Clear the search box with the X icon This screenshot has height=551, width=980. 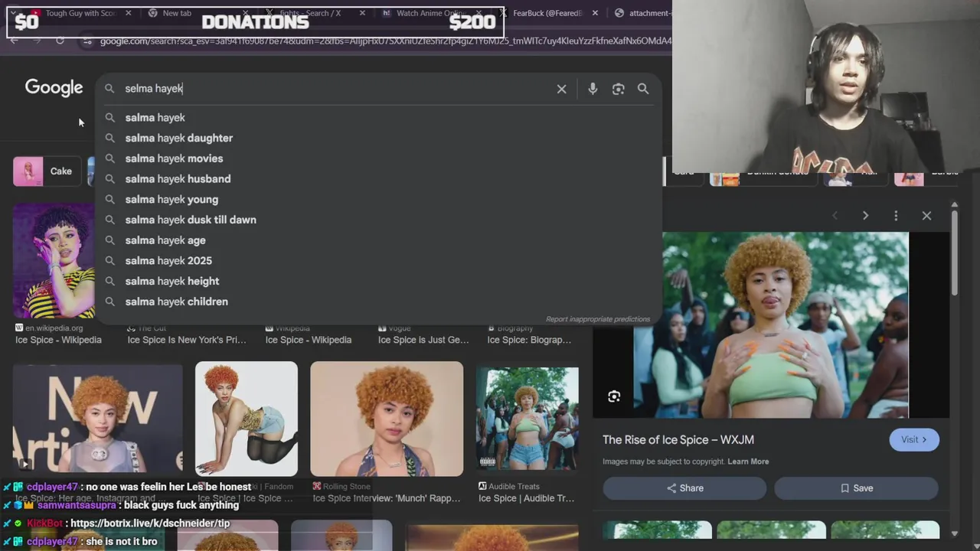click(x=561, y=89)
